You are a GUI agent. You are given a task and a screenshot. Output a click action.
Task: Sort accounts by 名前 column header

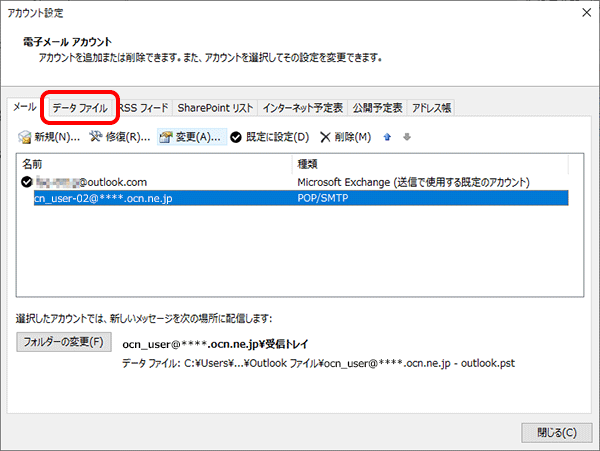pyautogui.click(x=150, y=162)
